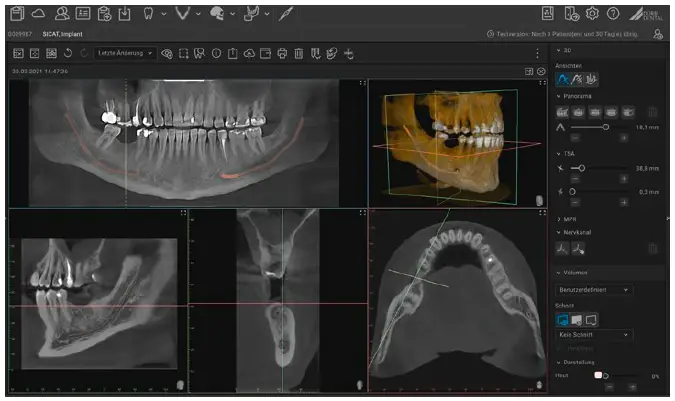Select the first Schnitt clipping mode icon
675x401 pixels.
pyautogui.click(x=564, y=318)
